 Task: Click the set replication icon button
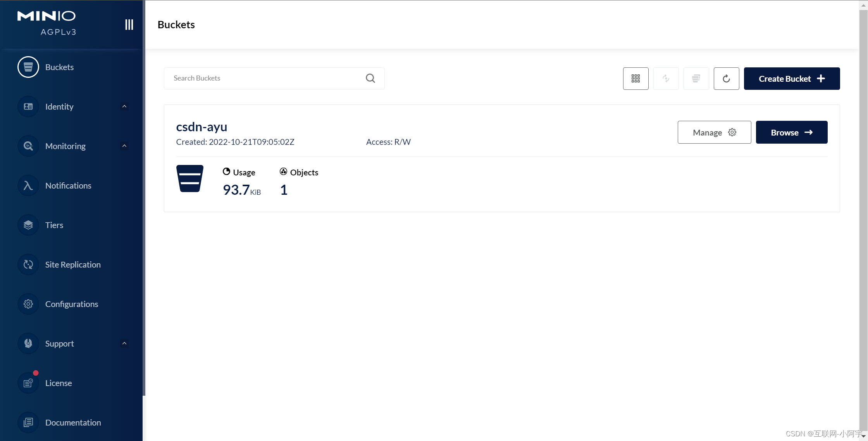(666, 79)
